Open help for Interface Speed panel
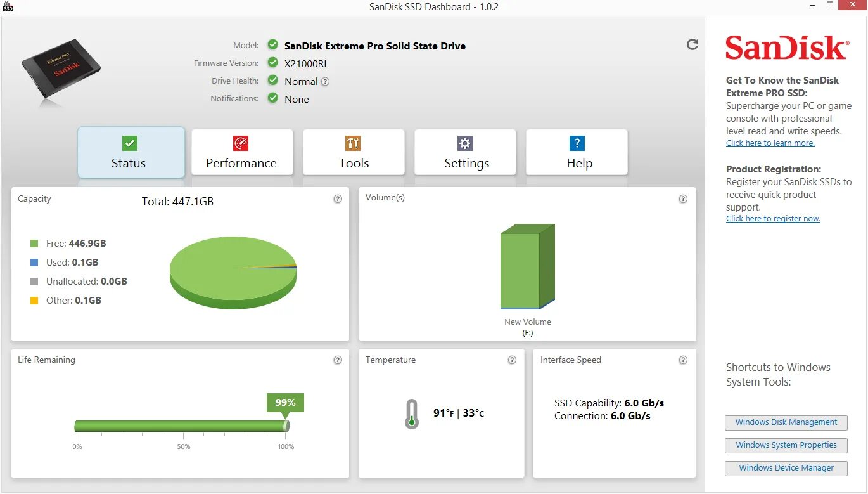868x494 pixels. [683, 360]
